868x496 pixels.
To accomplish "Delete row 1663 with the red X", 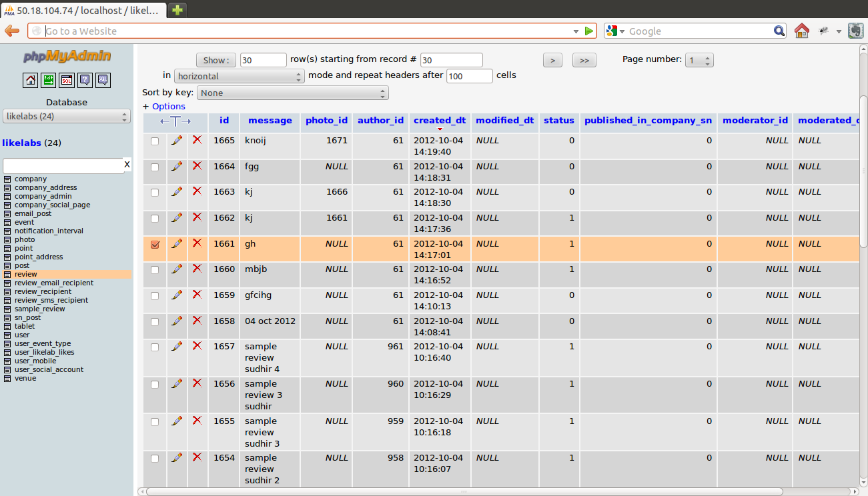I will pyautogui.click(x=197, y=191).
